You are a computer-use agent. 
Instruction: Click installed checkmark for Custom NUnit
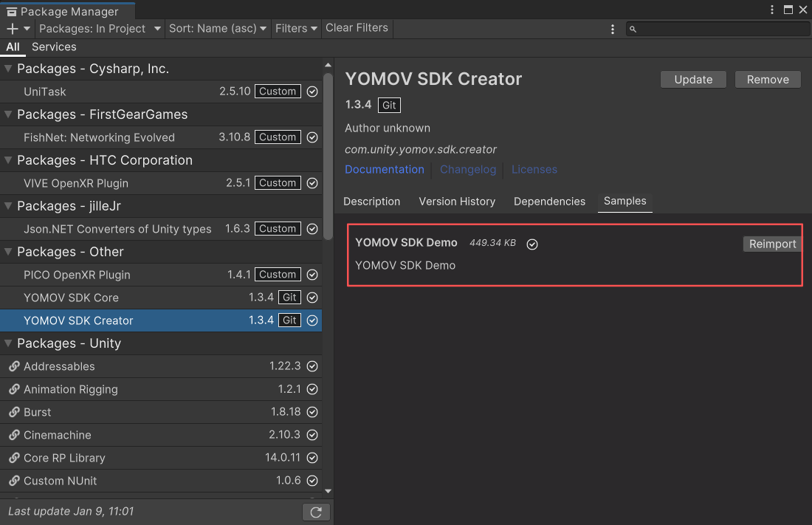pos(312,481)
